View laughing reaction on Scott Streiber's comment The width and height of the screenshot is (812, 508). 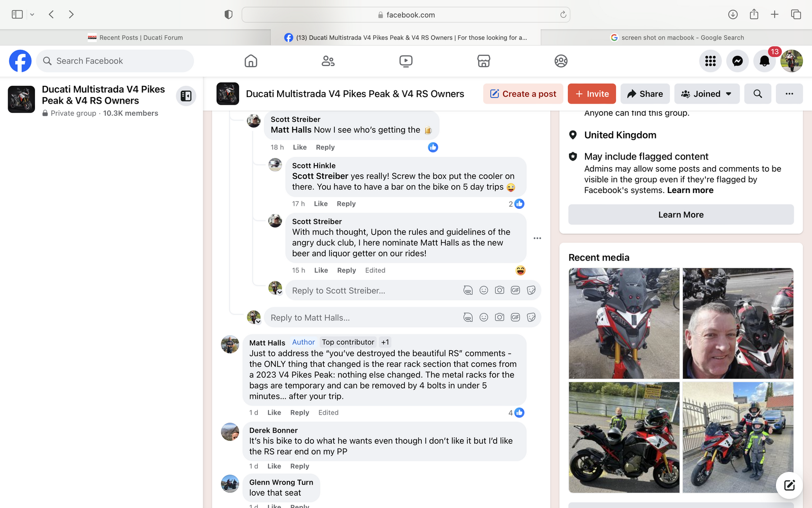click(521, 270)
